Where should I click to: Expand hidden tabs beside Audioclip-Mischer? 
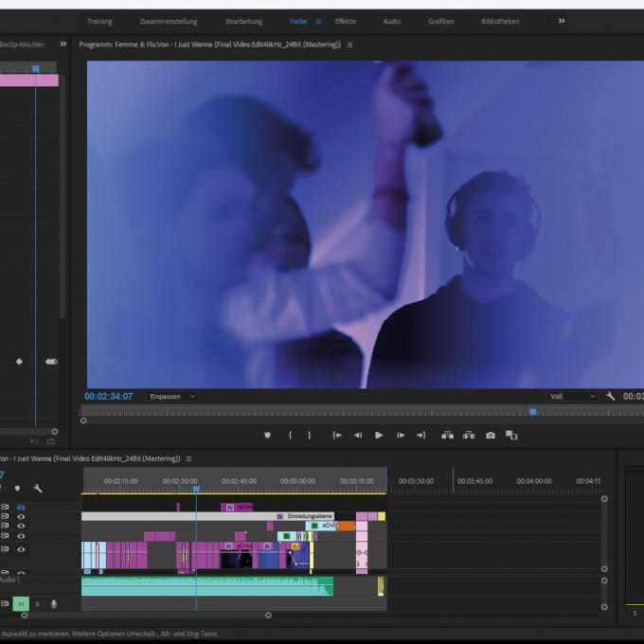63,44
